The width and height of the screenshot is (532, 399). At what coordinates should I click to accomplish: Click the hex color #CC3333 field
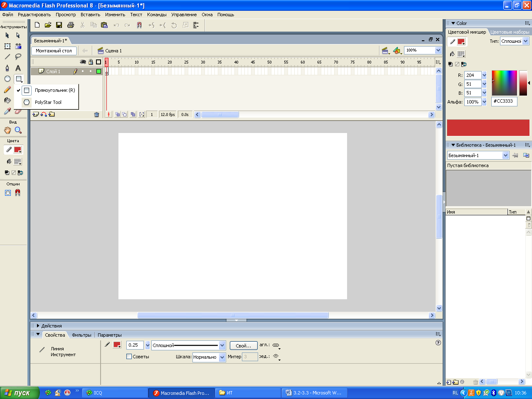pyautogui.click(x=504, y=101)
